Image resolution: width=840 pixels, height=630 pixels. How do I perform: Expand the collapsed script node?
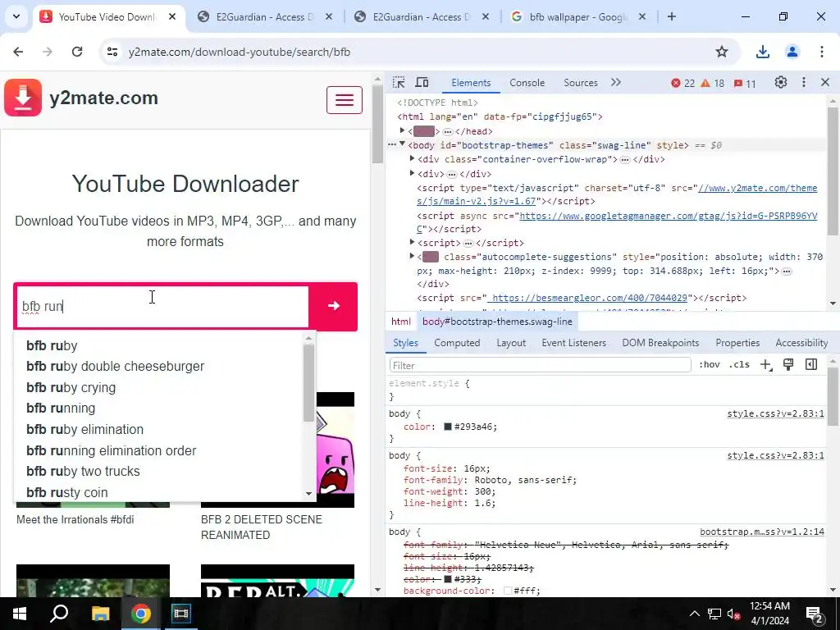tap(412, 242)
